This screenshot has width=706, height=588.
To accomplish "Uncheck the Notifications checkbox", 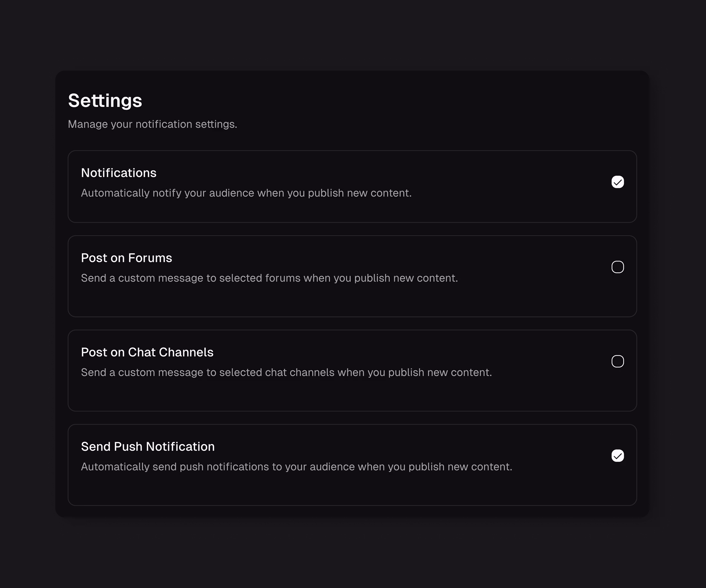I will pyautogui.click(x=617, y=182).
